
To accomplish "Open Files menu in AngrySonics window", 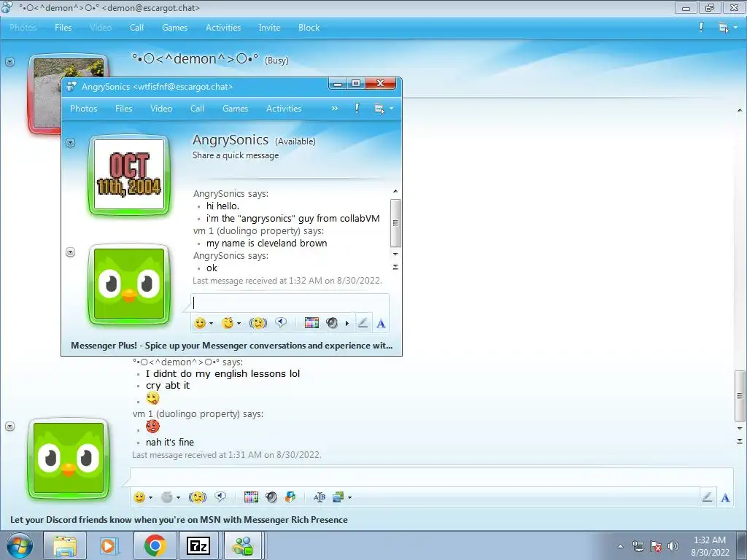I will click(x=123, y=109).
